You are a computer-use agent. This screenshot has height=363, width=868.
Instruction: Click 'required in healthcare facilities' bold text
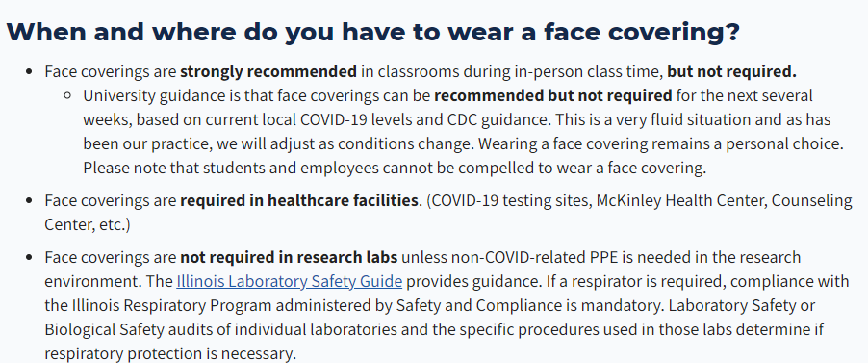click(x=298, y=200)
